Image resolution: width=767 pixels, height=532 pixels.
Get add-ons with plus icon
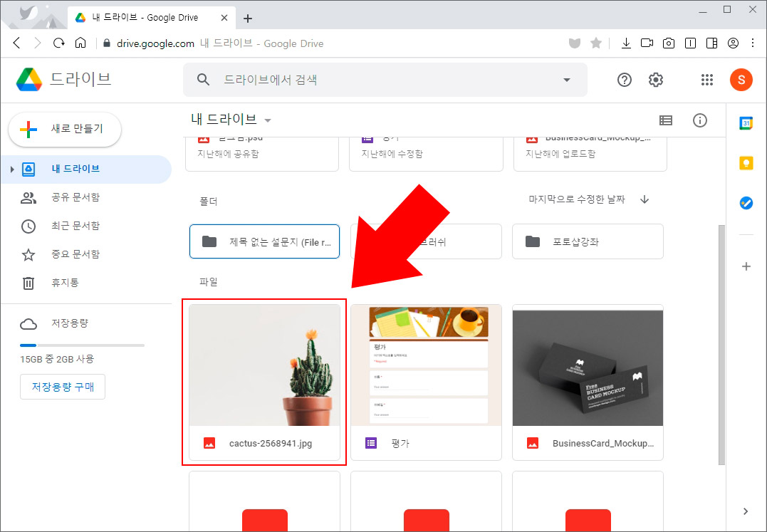tap(746, 266)
